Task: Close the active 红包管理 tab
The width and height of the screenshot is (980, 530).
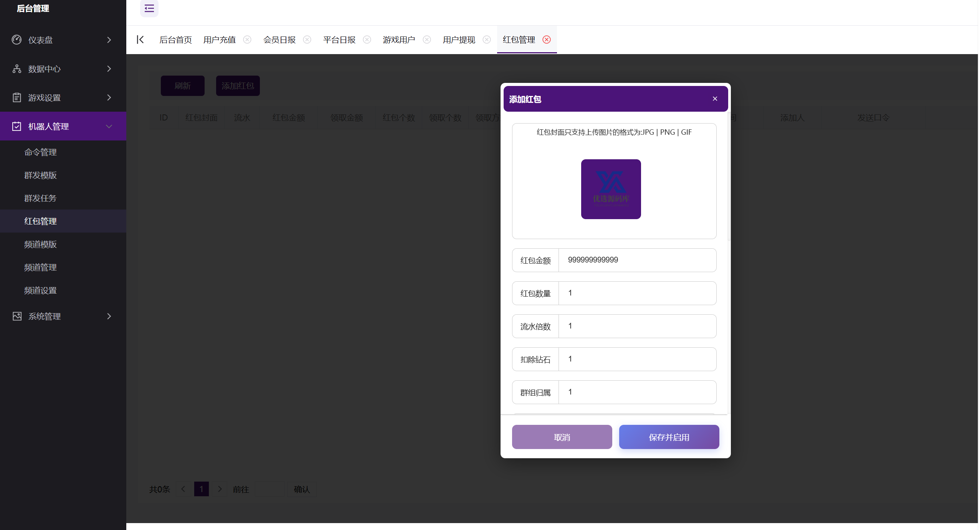Action: coord(547,40)
